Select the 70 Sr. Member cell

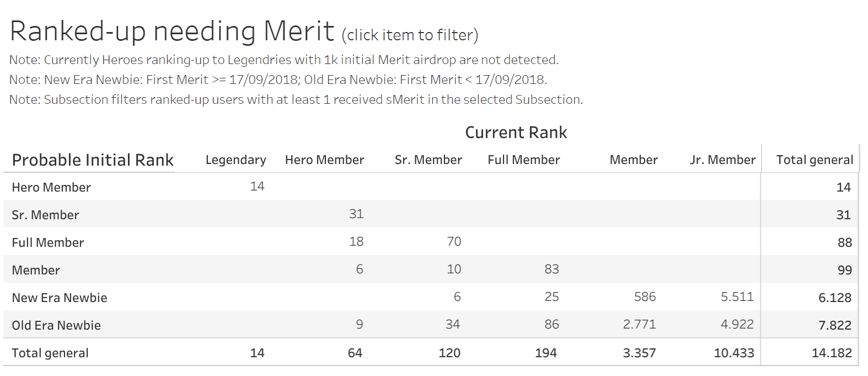[x=454, y=241]
